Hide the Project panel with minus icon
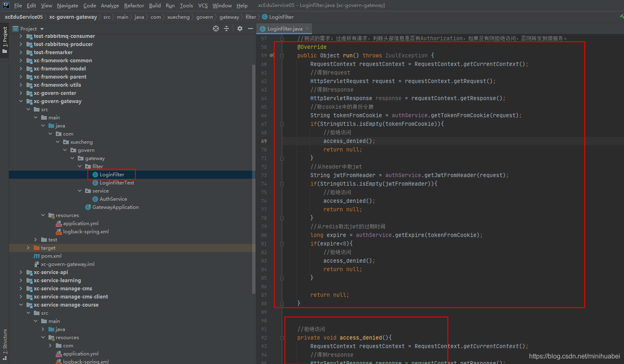 pyautogui.click(x=250, y=29)
